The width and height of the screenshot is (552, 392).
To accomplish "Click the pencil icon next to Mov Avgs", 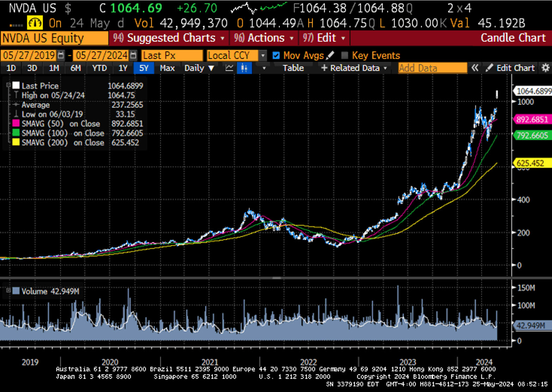I will tap(330, 55).
